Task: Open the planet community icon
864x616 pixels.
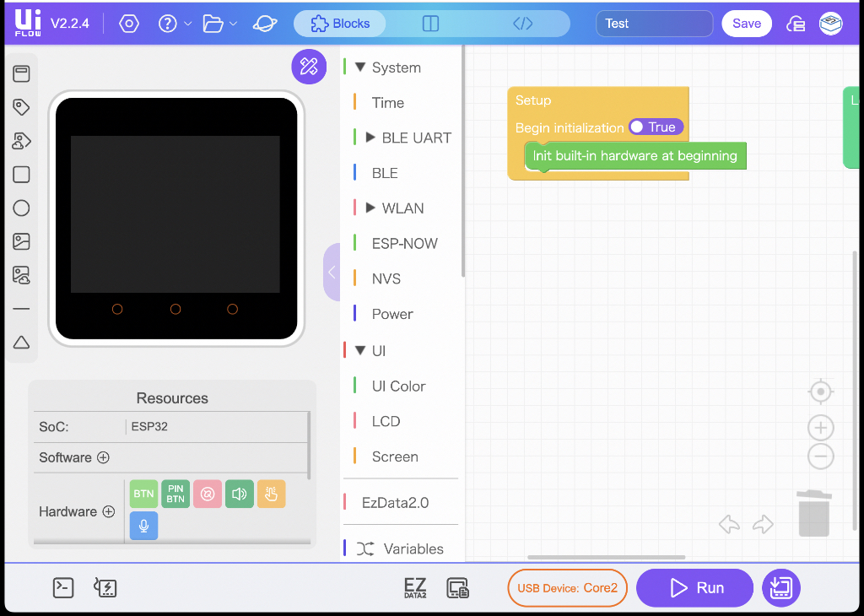Action: 265,24
